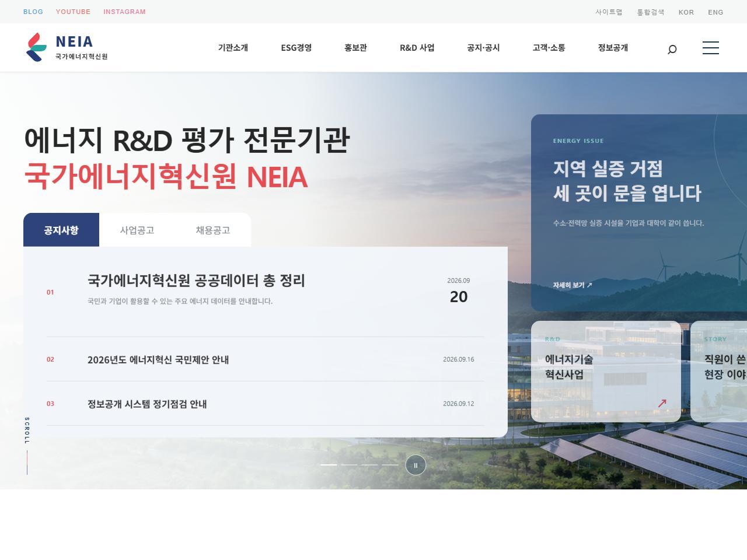Go to first slide indicator
The image size is (747, 560).
(x=329, y=465)
